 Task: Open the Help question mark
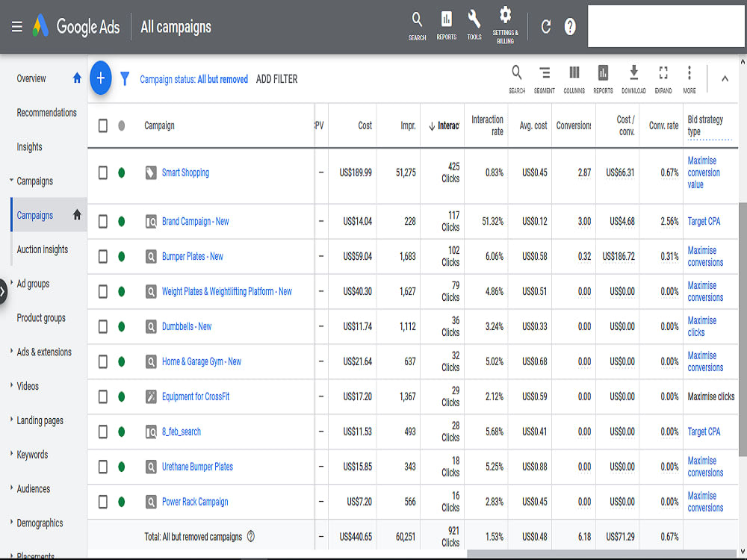click(x=570, y=27)
